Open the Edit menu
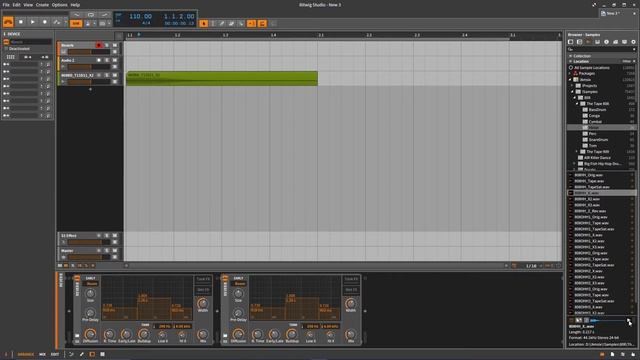 tap(16, 5)
